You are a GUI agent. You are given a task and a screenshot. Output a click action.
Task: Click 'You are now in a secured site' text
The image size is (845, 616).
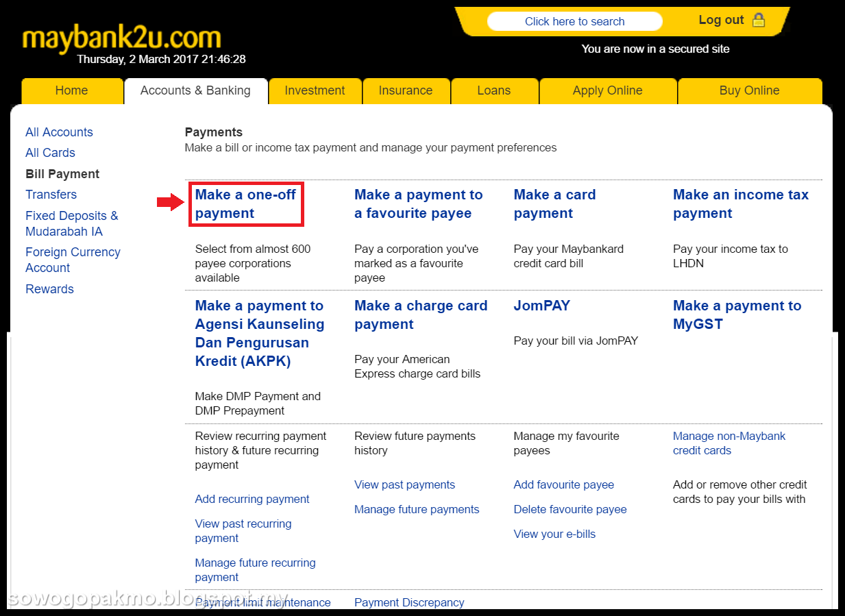pyautogui.click(x=655, y=49)
